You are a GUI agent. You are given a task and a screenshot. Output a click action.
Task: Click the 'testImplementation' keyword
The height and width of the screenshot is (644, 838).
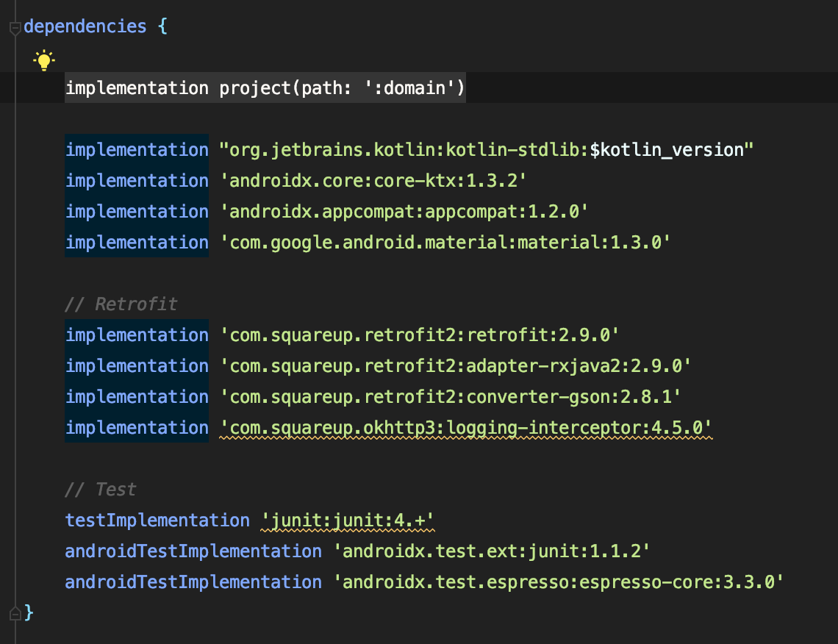click(x=157, y=520)
